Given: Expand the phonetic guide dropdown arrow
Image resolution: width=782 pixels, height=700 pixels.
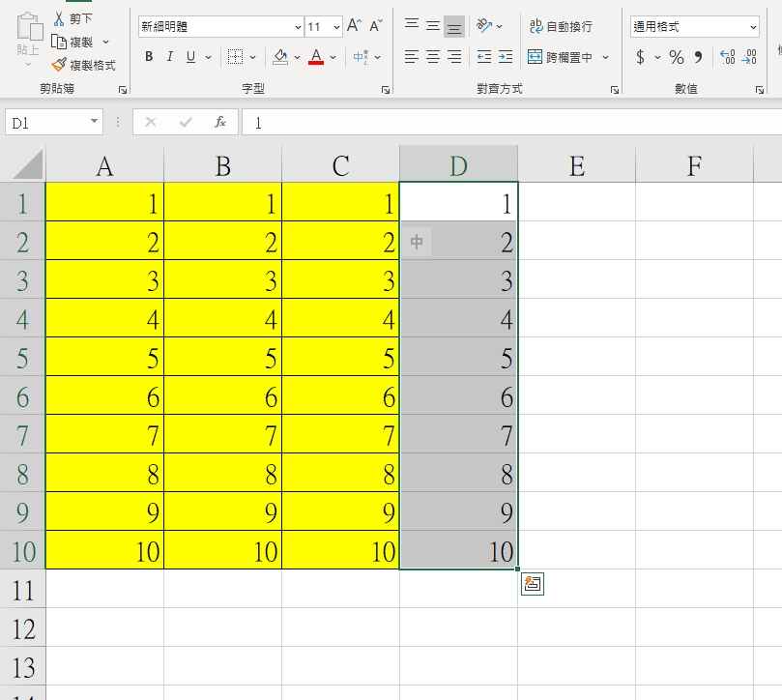Looking at the screenshot, I should [x=378, y=57].
